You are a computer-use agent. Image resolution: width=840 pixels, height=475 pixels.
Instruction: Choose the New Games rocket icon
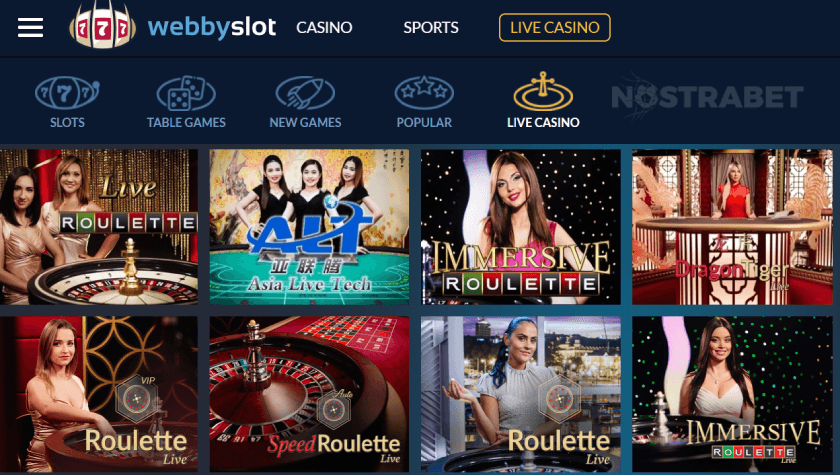[305, 93]
